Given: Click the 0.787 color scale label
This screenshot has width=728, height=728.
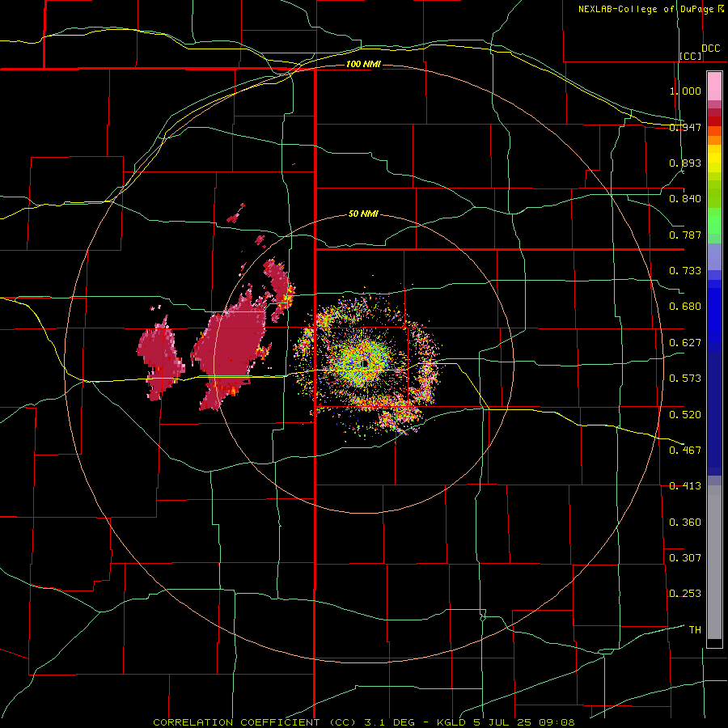Looking at the screenshot, I should [685, 235].
